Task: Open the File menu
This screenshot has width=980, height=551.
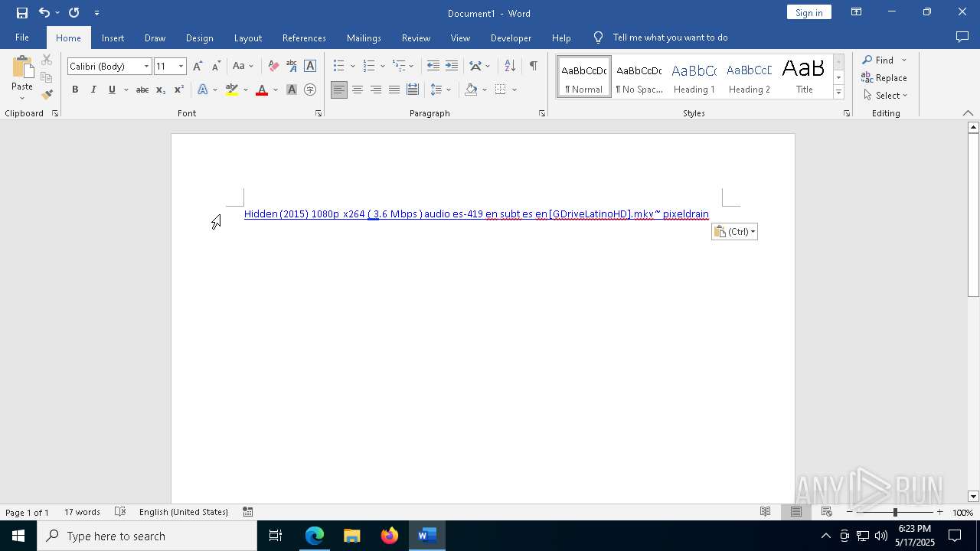Action: tap(22, 37)
